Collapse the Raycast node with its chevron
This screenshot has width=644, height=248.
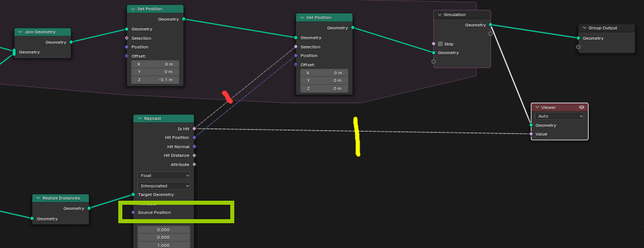point(139,118)
